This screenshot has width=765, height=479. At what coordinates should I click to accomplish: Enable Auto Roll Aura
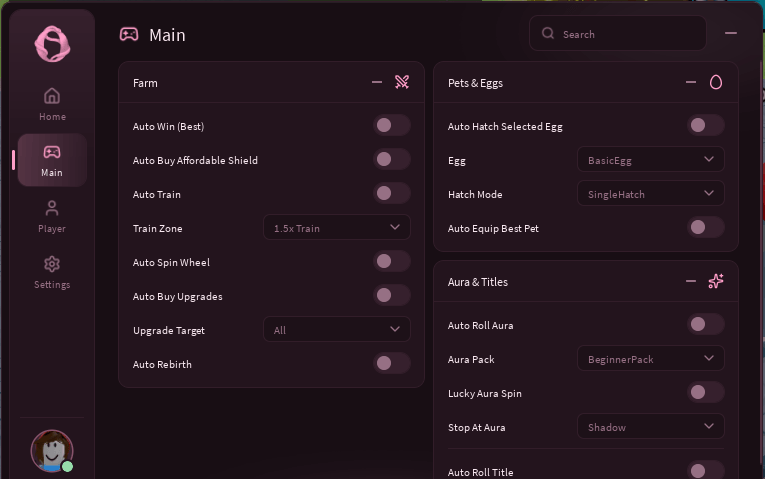[706, 324]
